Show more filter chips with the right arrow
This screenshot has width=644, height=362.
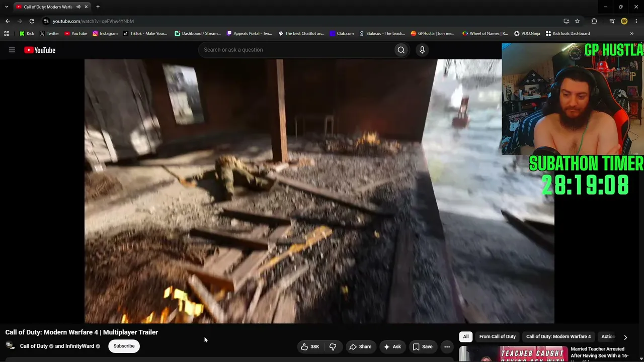coord(625,337)
